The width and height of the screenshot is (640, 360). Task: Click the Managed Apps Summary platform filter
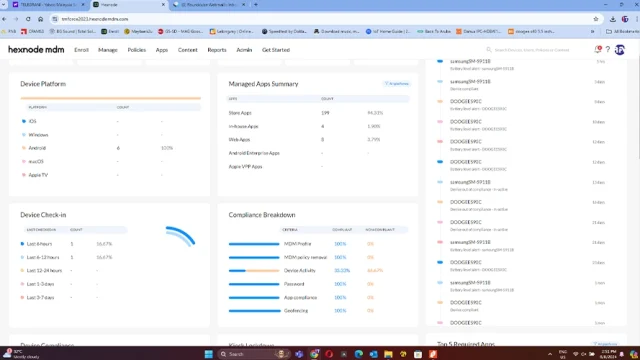point(397,84)
